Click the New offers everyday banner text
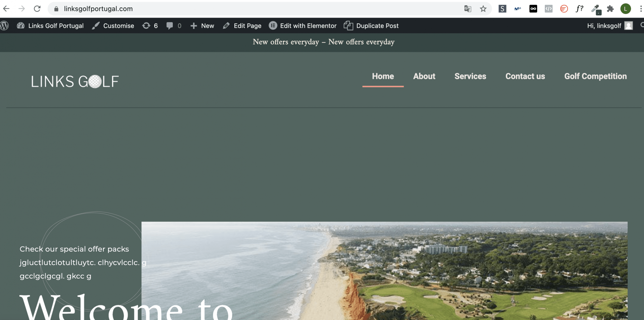The width and height of the screenshot is (644, 320). tap(323, 42)
